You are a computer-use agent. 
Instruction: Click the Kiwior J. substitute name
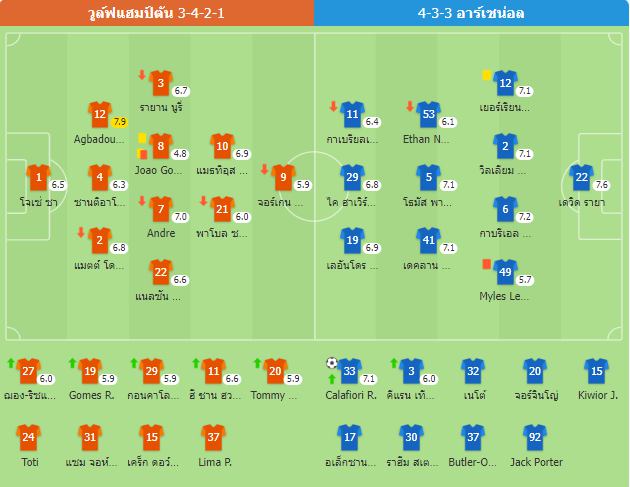[x=597, y=395]
